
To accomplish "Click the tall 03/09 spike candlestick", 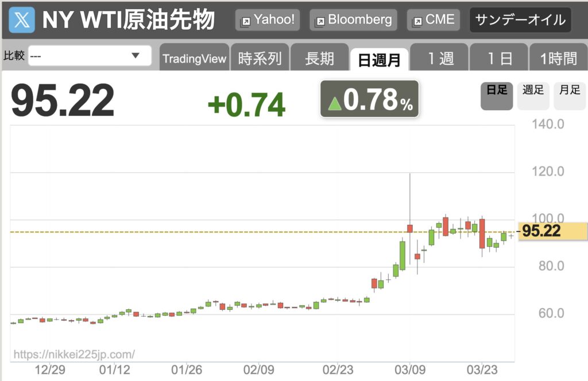I will click(x=410, y=228).
